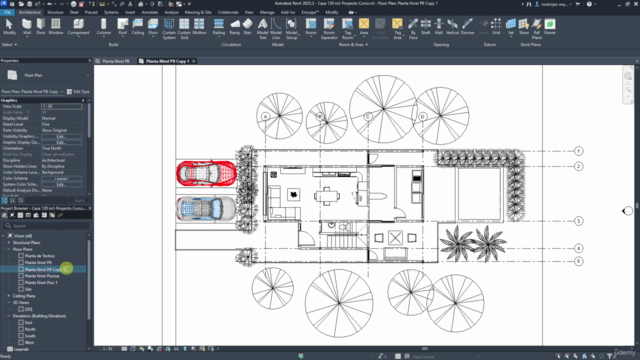Collapse the Floor Plans node
Screen dimensions: 640x360
9,249
